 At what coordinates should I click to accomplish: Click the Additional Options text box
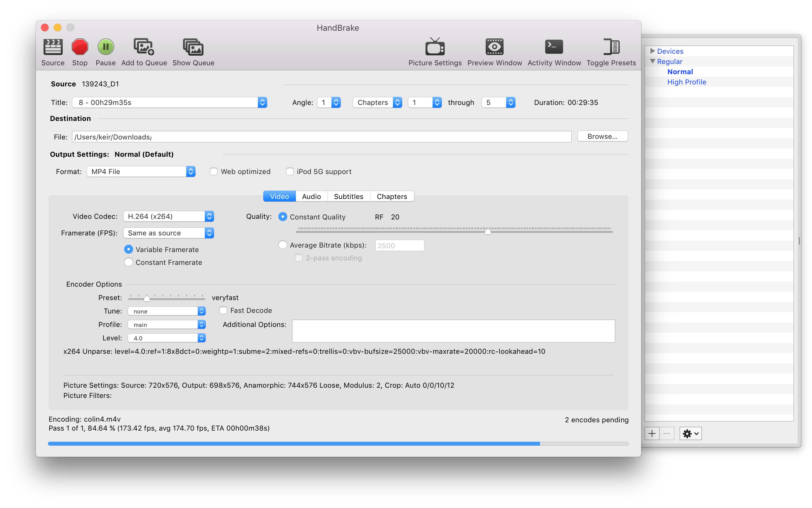point(454,331)
